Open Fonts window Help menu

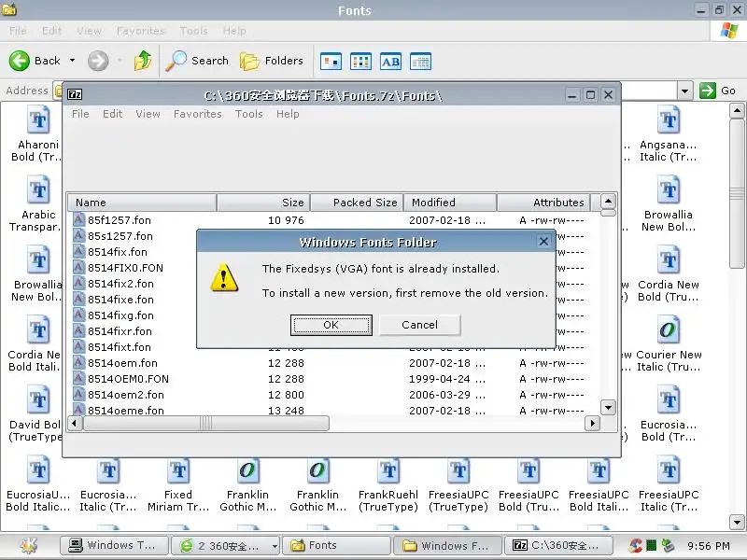[234, 31]
